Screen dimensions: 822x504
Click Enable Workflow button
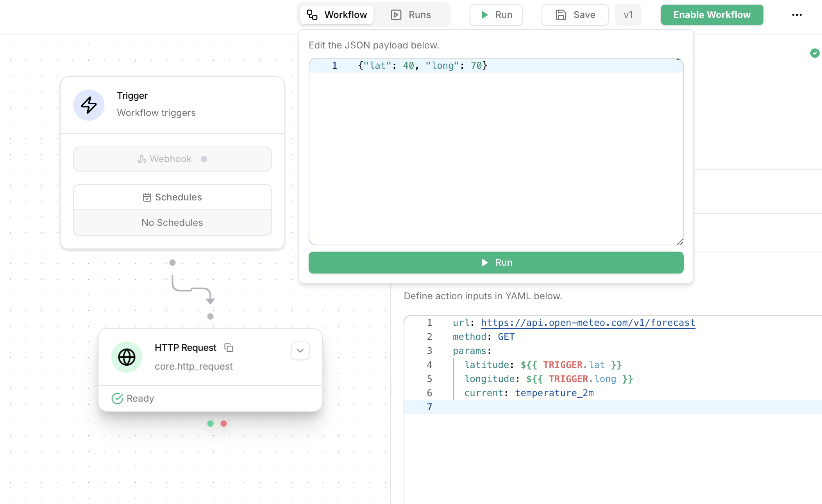(x=712, y=15)
